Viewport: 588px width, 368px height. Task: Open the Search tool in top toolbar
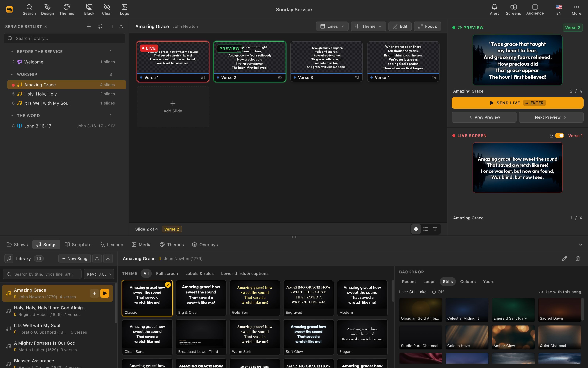click(29, 10)
